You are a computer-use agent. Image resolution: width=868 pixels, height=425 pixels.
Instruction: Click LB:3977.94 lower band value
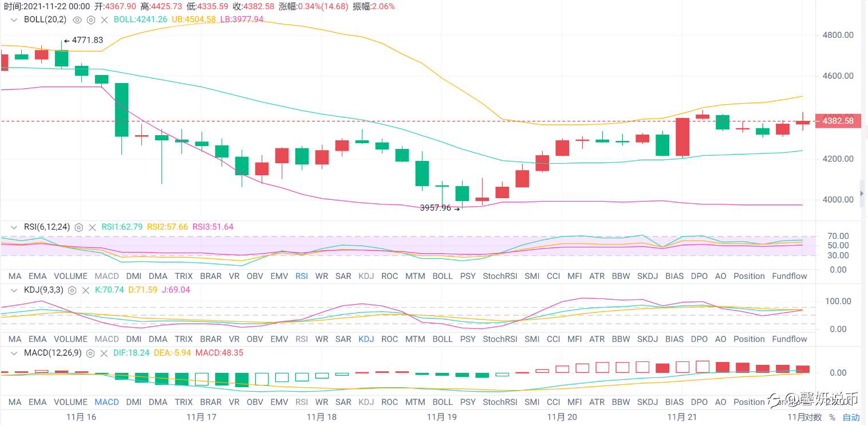[x=242, y=19]
